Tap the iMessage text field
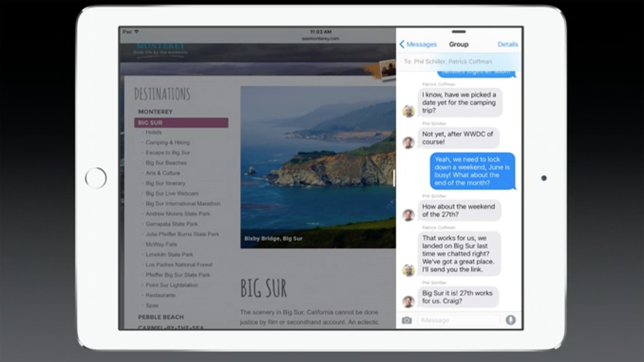Image resolution: width=644 pixels, height=362 pixels. [458, 320]
